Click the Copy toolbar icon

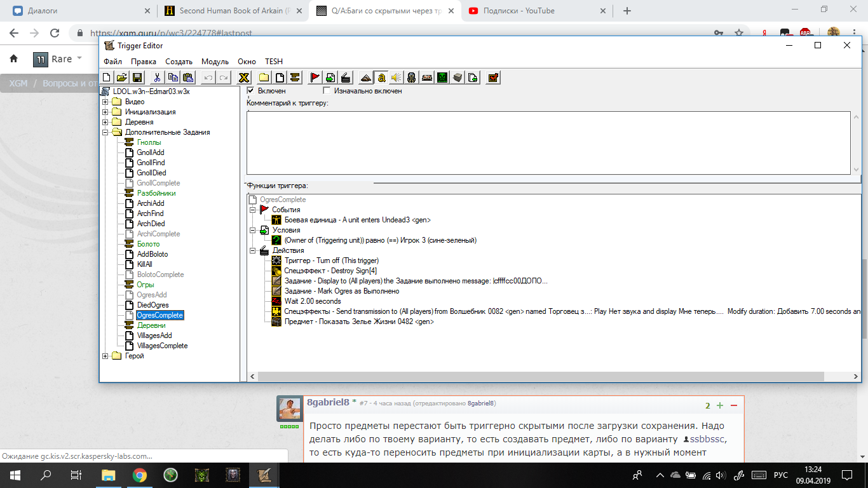tap(172, 78)
